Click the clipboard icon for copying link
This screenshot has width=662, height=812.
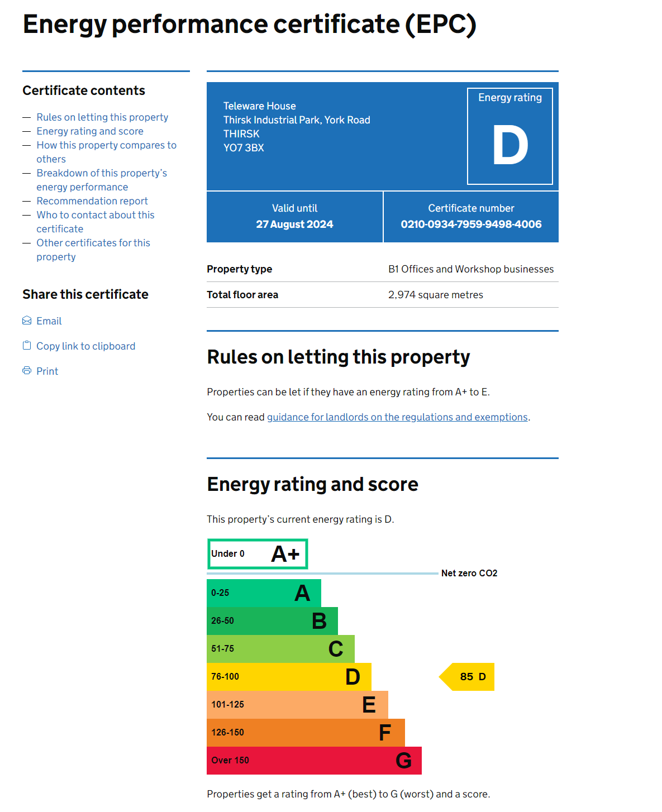(27, 346)
